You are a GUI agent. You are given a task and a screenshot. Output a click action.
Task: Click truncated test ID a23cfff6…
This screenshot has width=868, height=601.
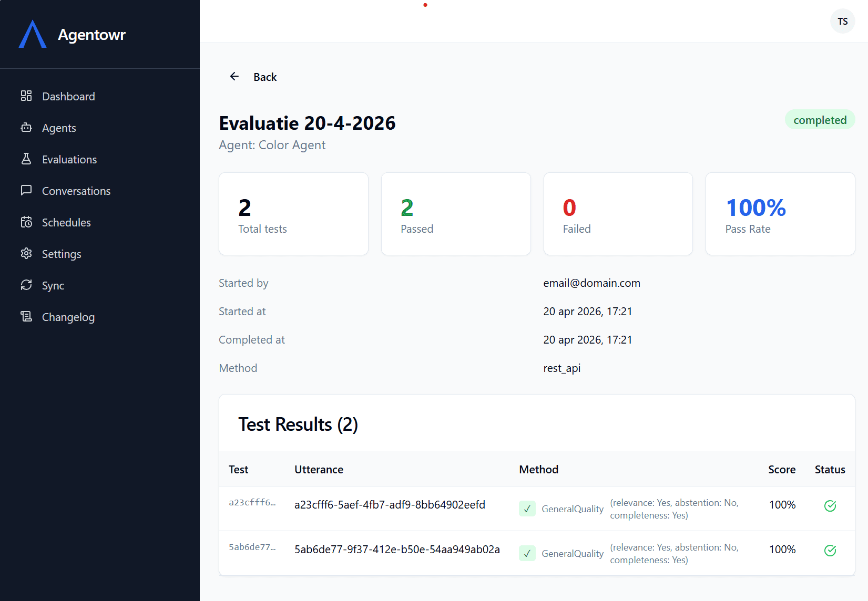252,502
